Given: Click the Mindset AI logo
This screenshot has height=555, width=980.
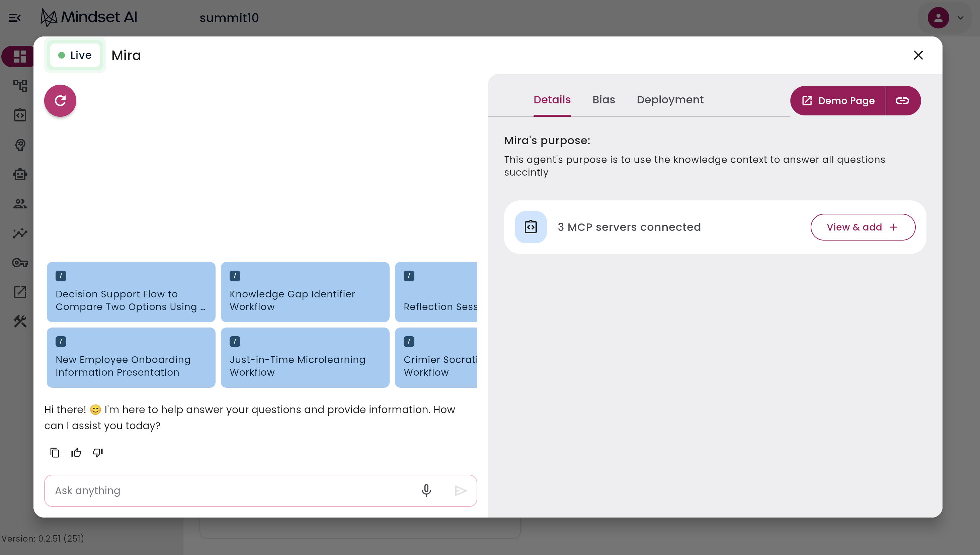Looking at the screenshot, I should tap(89, 17).
